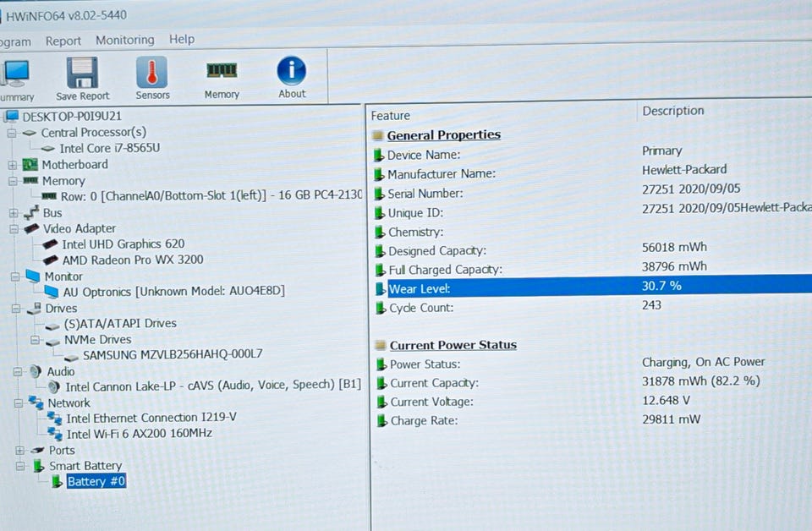812x531 pixels.
Task: Open the About info icon
Action: pos(292,77)
